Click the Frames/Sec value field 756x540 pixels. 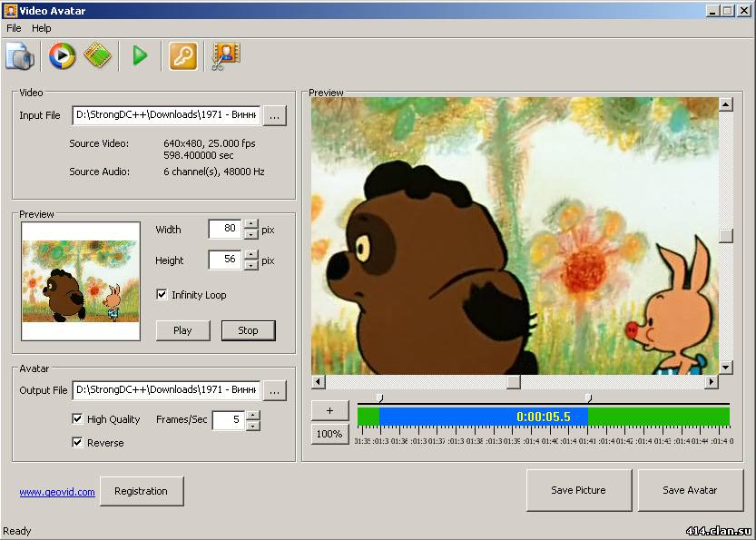point(228,420)
